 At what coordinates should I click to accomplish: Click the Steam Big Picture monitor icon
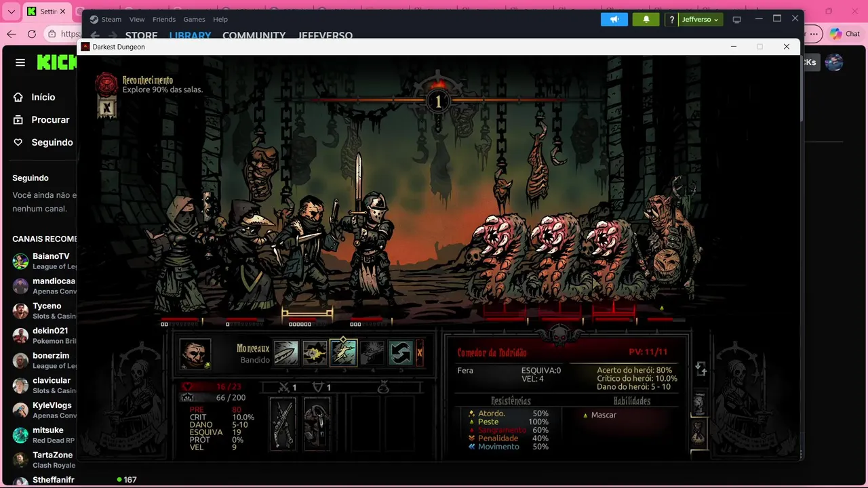[737, 20]
